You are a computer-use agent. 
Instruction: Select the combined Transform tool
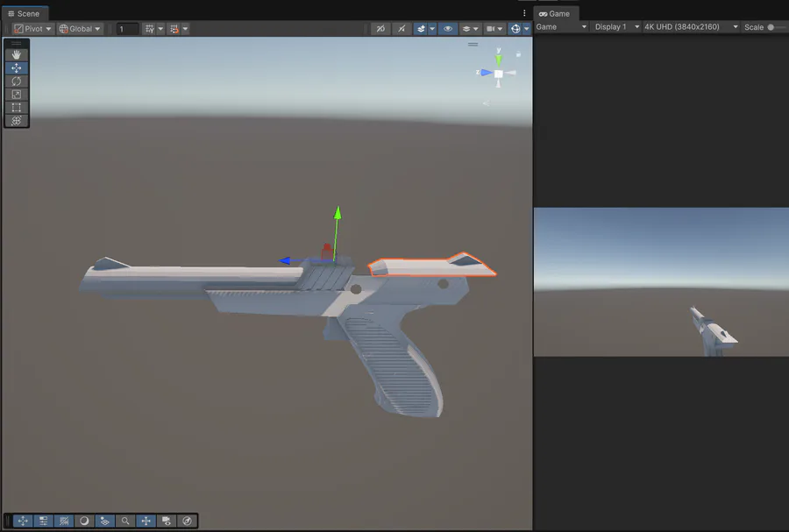click(16, 121)
